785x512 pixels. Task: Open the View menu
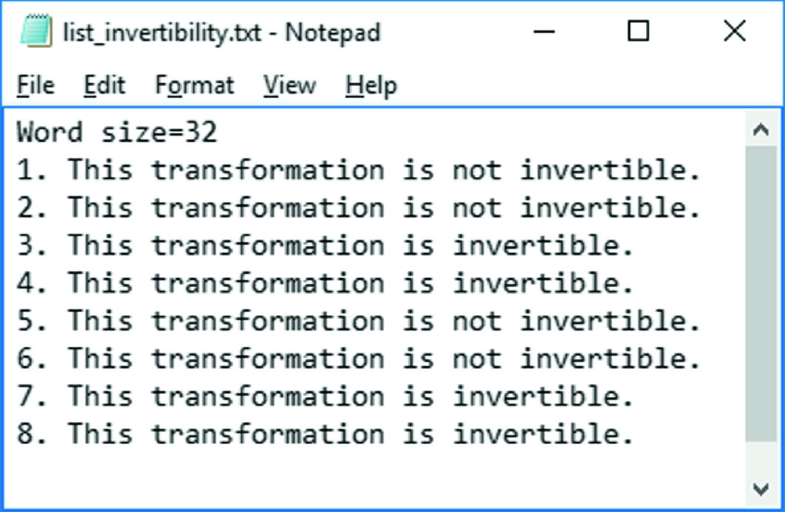point(290,85)
